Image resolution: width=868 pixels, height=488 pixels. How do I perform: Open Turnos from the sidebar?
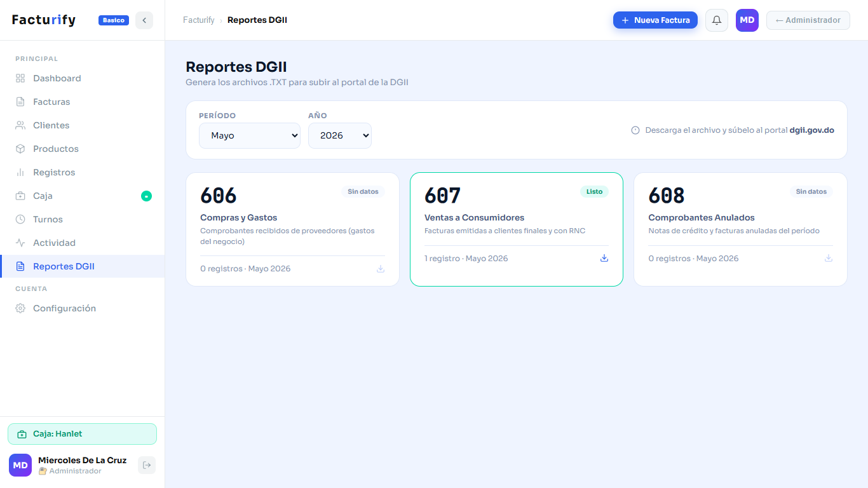tap(83, 219)
